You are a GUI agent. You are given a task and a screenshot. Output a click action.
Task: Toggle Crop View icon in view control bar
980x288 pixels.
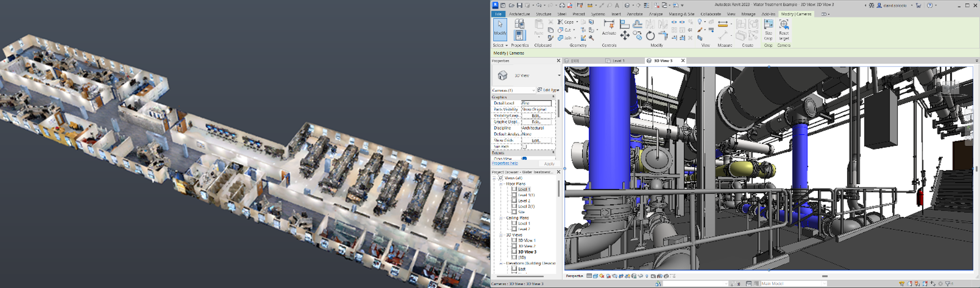pyautogui.click(x=621, y=276)
